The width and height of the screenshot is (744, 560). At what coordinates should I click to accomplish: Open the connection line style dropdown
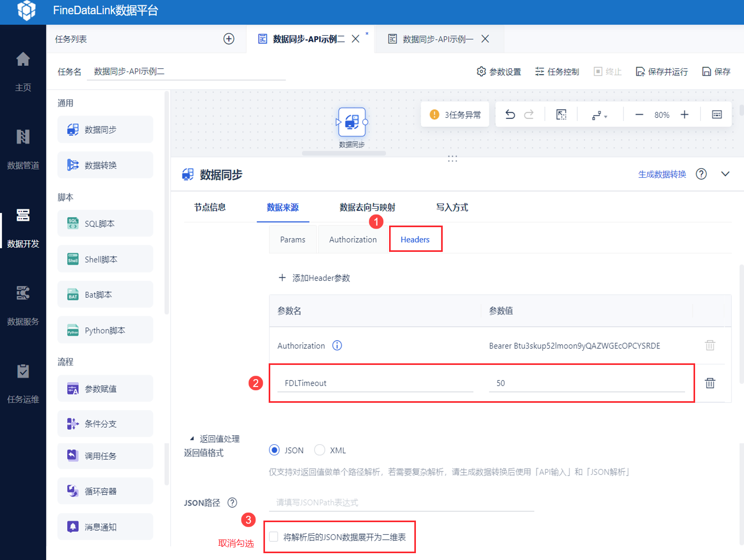(599, 115)
